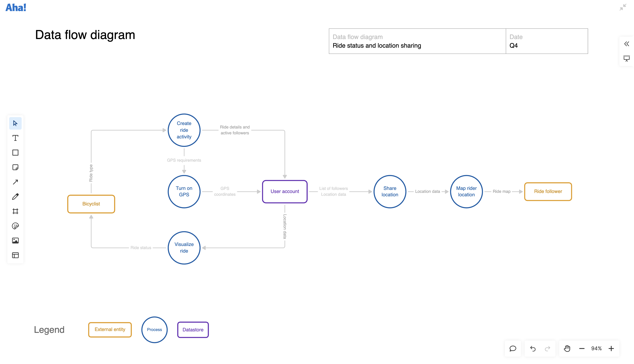Select the Text tool
This screenshot has height=364, width=634.
click(x=15, y=138)
